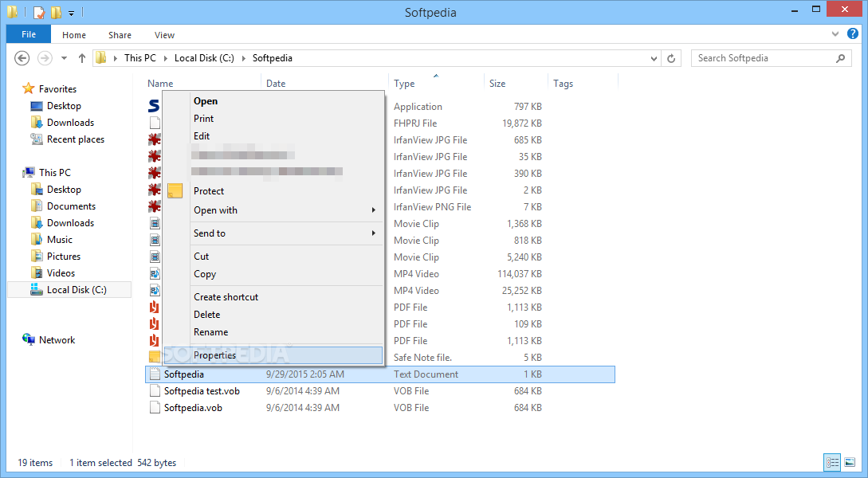This screenshot has width=868, height=478.
Task: Select the Softpedia test.vob file
Action: pyautogui.click(x=202, y=391)
